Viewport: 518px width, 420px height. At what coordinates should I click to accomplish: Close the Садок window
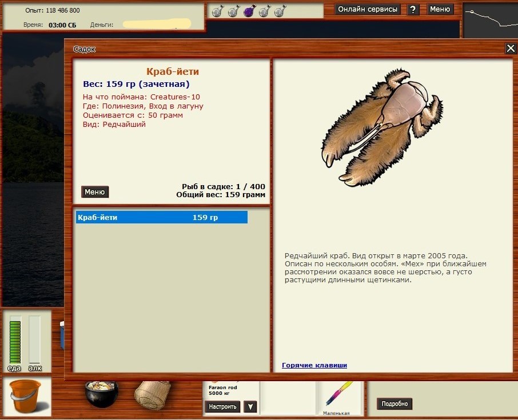point(511,49)
